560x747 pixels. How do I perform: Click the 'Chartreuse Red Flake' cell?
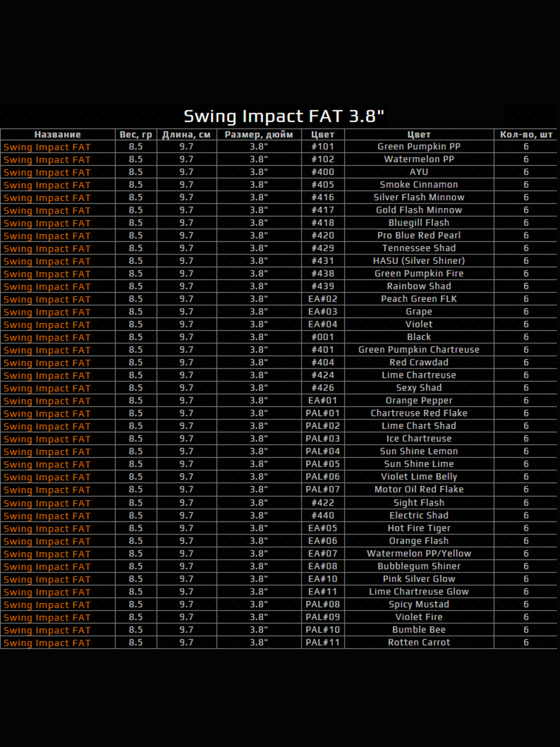pos(419,413)
